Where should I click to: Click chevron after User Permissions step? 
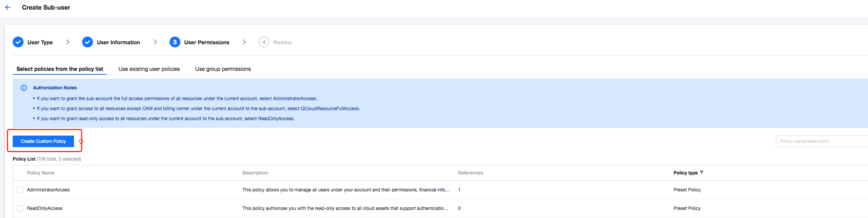(244, 42)
